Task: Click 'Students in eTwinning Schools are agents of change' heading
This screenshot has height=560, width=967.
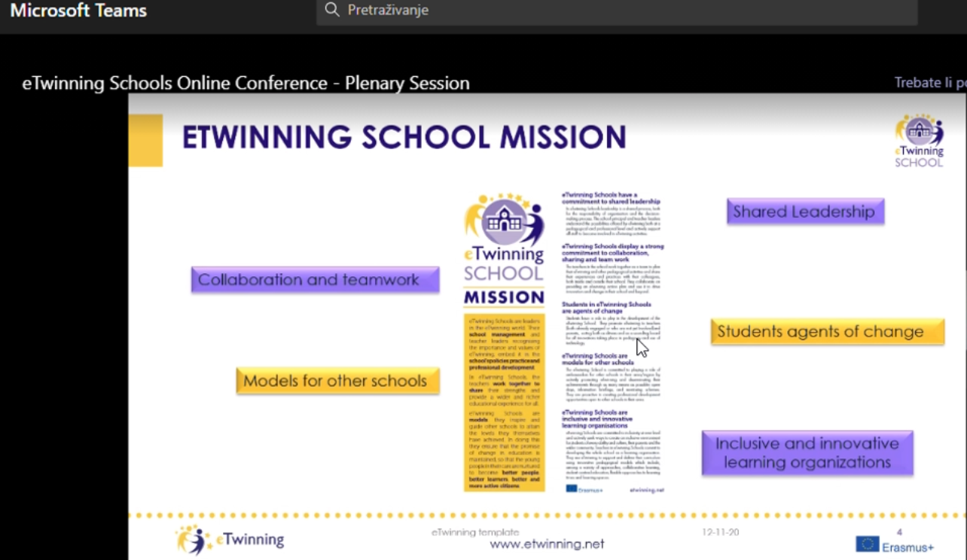Action: point(606,307)
